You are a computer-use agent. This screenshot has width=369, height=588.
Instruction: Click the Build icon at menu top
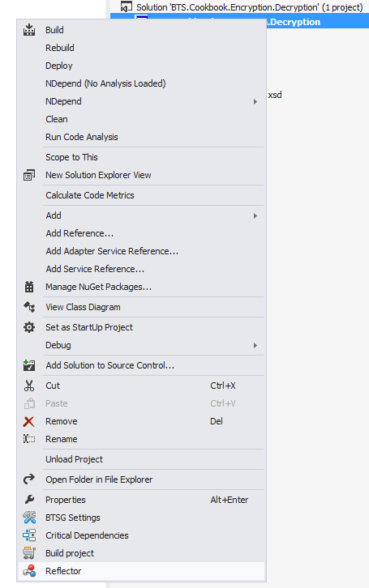click(x=29, y=30)
